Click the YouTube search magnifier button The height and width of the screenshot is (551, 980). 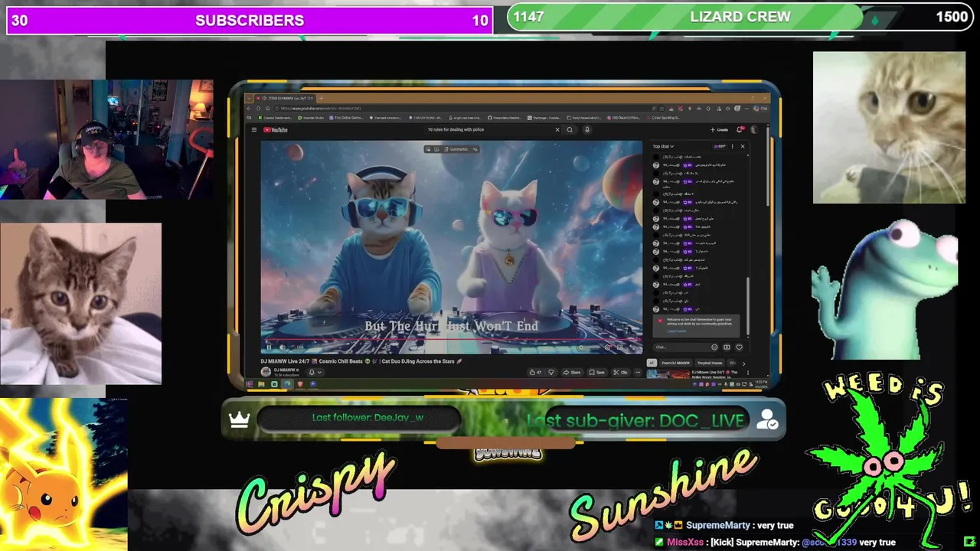570,129
